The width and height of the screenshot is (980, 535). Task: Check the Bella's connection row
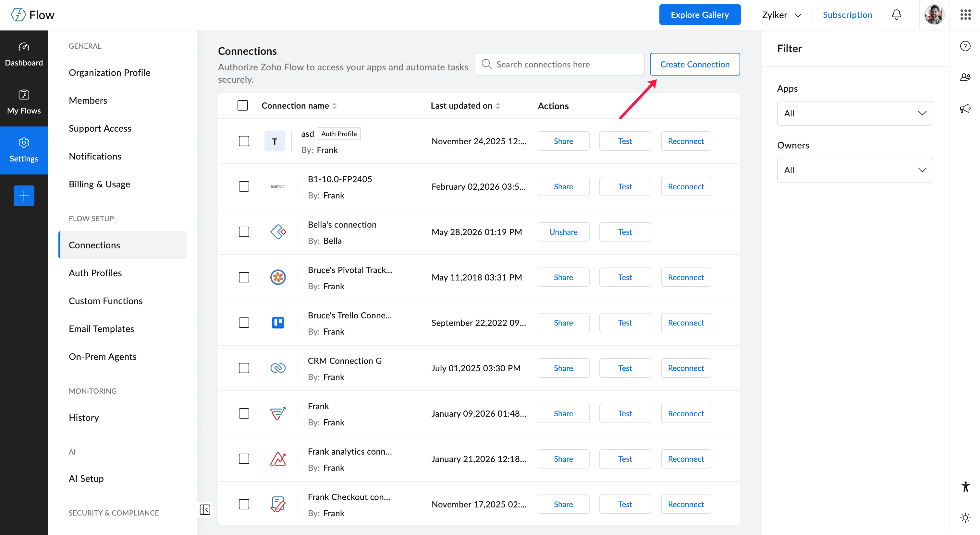pos(244,232)
